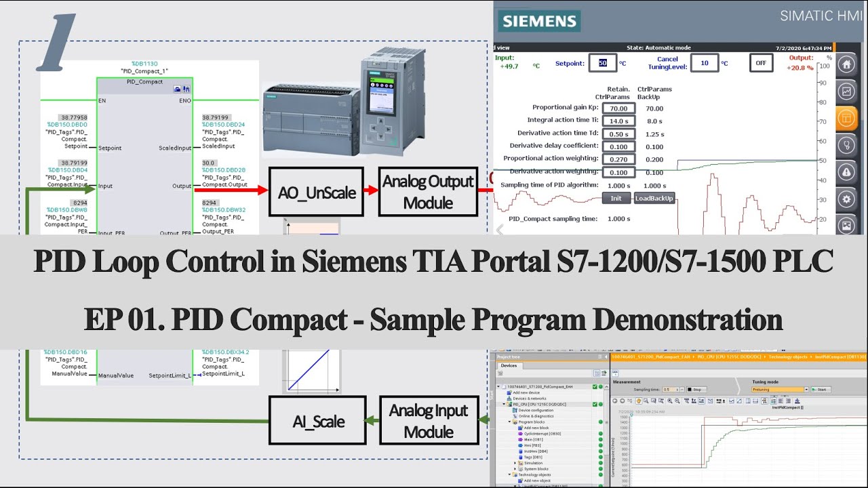Click Derivative action time Td field 0.50 s
The width and height of the screenshot is (868, 488).
(x=618, y=134)
